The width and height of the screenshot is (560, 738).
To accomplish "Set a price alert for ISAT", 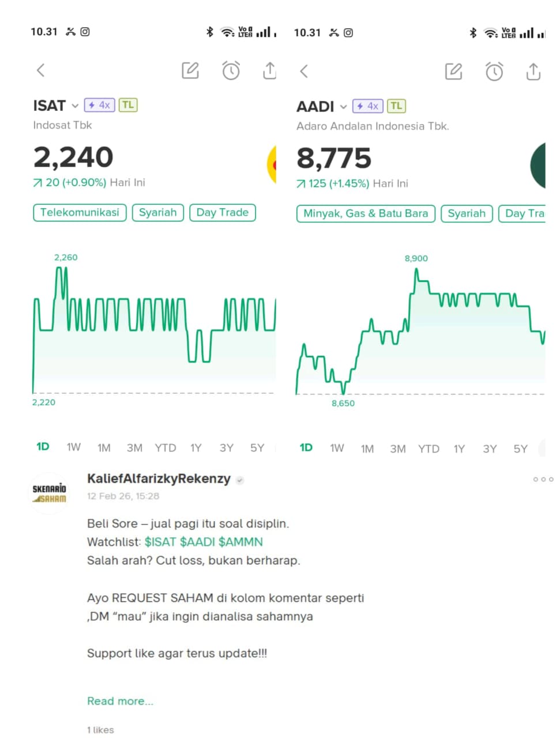I will [x=231, y=70].
